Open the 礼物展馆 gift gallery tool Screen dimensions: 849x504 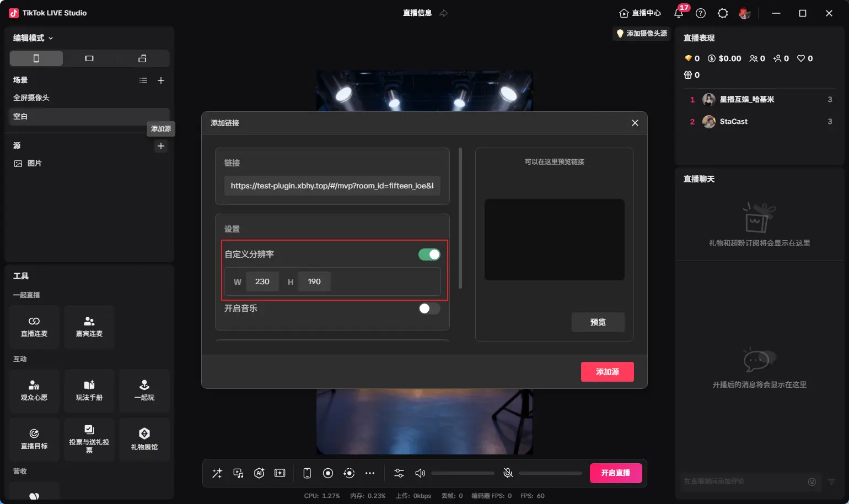(144, 439)
